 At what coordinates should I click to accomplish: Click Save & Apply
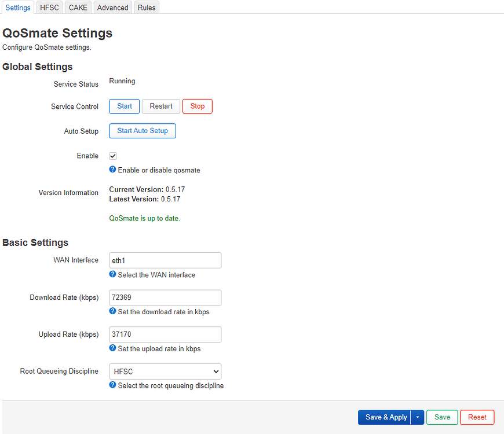pyautogui.click(x=385, y=417)
